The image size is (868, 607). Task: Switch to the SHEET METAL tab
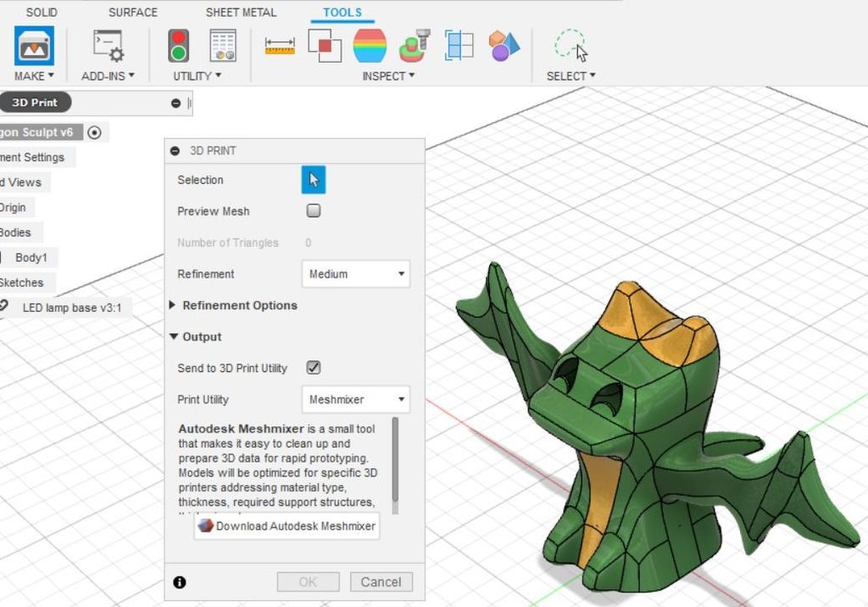pos(240,12)
